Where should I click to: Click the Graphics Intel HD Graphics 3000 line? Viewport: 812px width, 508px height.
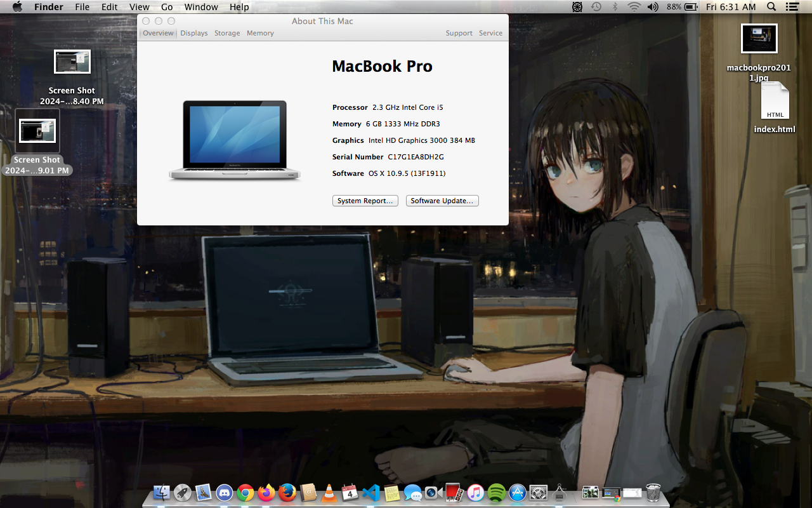click(x=403, y=140)
